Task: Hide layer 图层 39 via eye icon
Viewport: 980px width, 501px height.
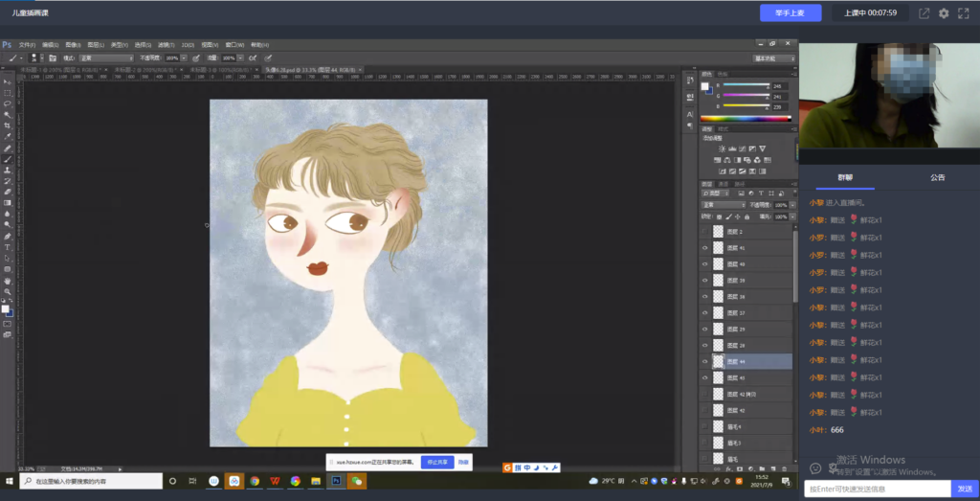Action: pos(705,281)
